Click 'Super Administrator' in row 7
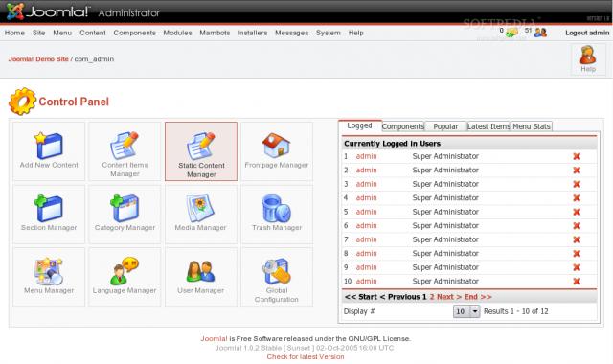The width and height of the screenshot is (613, 364). coord(445,239)
